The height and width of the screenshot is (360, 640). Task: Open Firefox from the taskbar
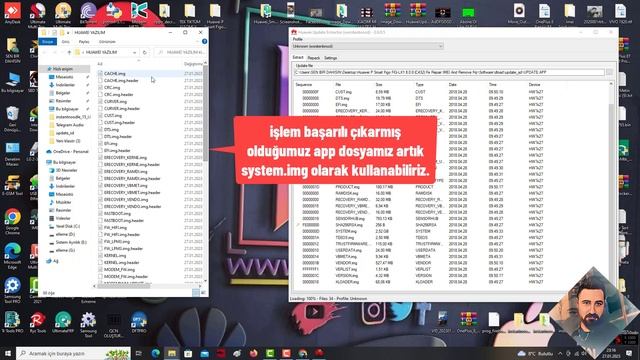(x=253, y=353)
